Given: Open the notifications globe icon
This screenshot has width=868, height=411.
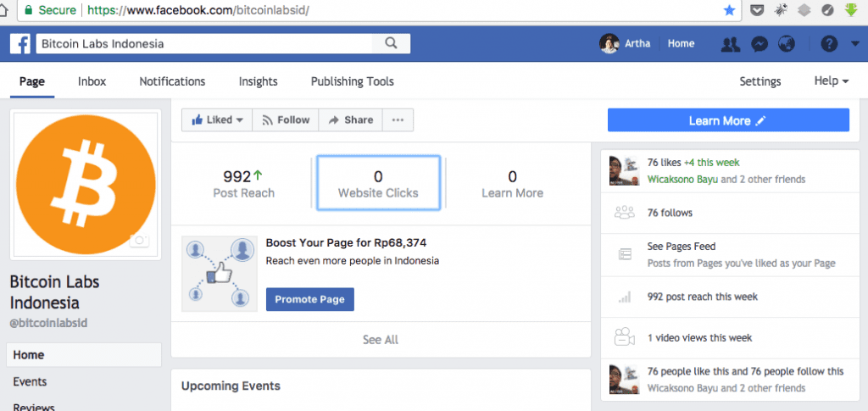Looking at the screenshot, I should [x=786, y=44].
